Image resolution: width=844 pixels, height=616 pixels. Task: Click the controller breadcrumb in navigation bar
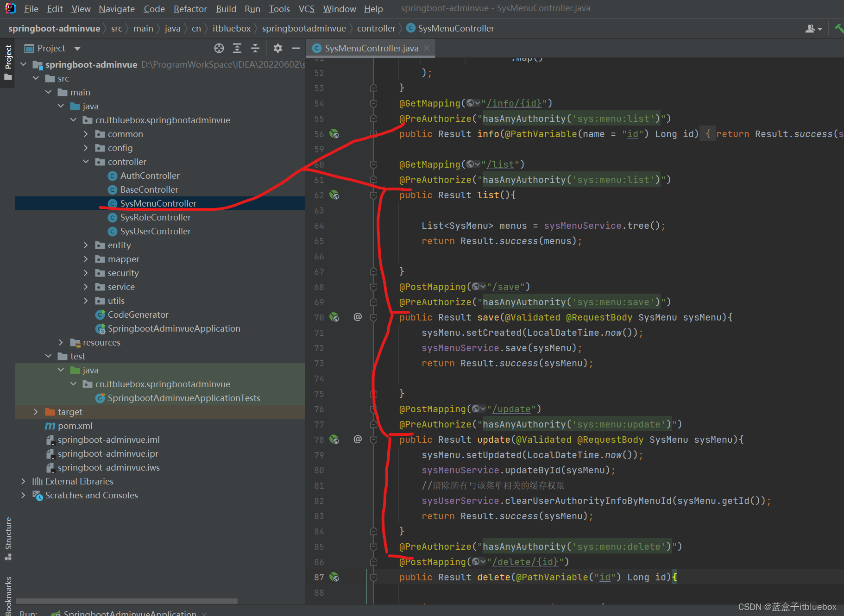click(376, 28)
